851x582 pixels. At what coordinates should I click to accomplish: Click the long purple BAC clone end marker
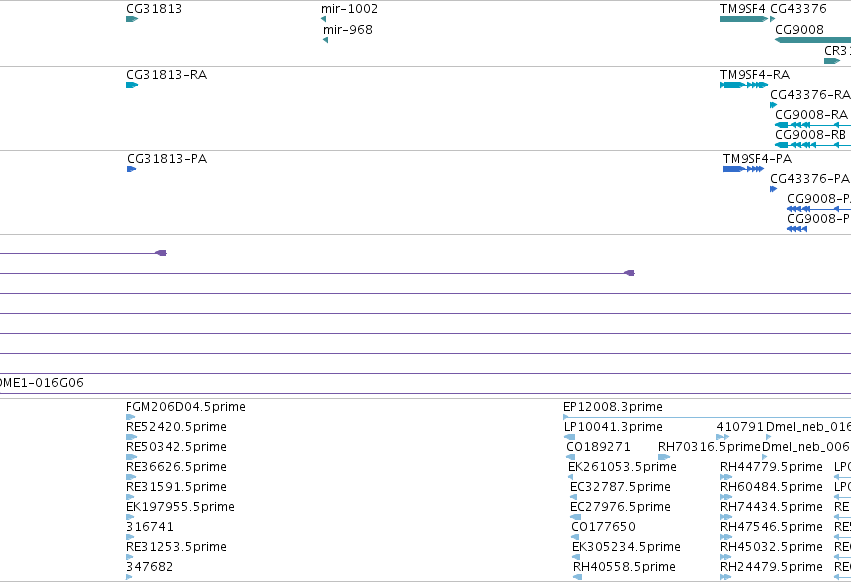tap(629, 273)
